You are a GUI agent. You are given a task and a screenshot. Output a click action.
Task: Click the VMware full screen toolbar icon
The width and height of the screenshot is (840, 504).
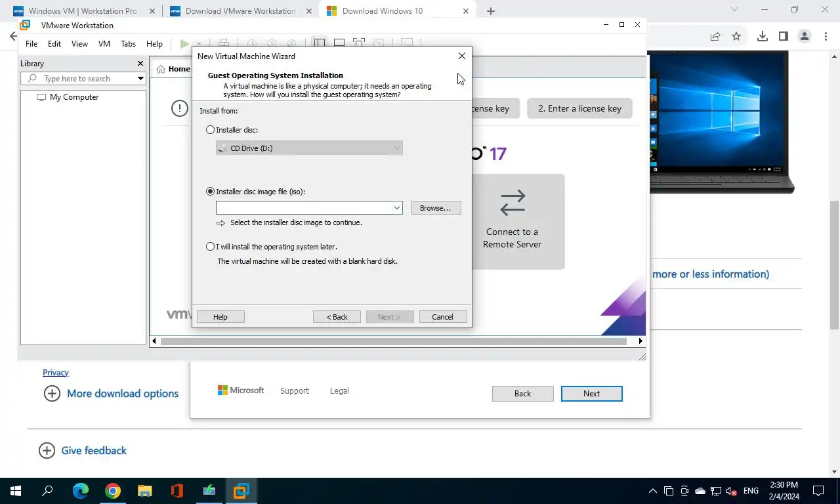359,43
